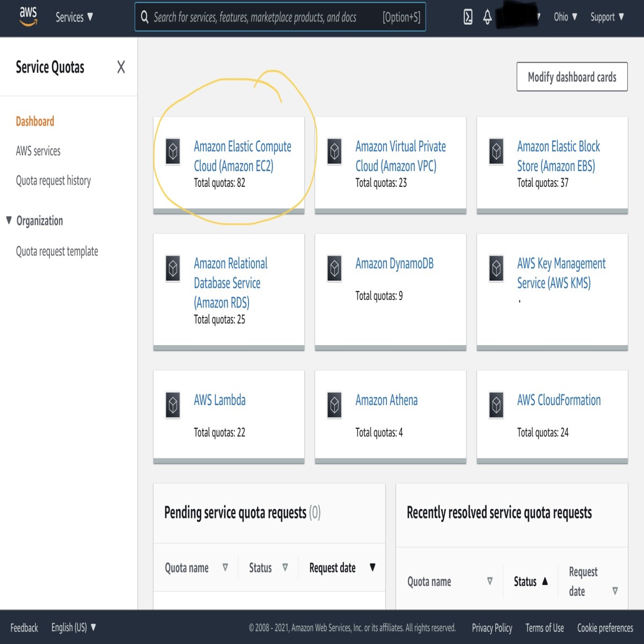Open AWS CloudShell icon in top bar
Viewport: 644px width, 644px height.
click(468, 17)
